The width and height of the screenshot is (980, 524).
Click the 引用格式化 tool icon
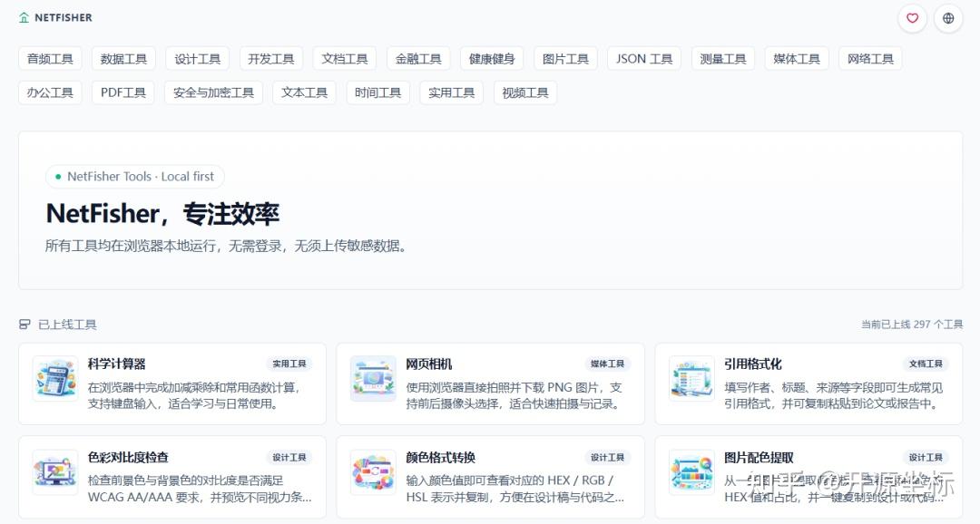[691, 378]
